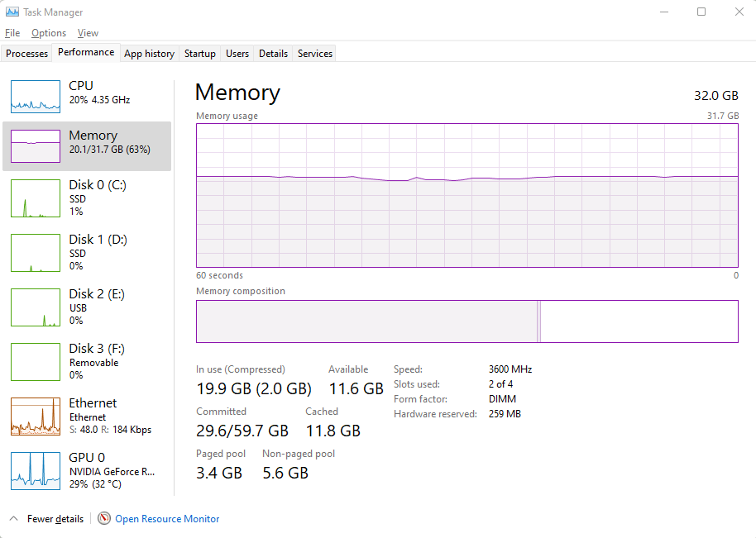
Task: Select the GPU 0 NVIDIA GeForce graph
Action: coord(87,471)
